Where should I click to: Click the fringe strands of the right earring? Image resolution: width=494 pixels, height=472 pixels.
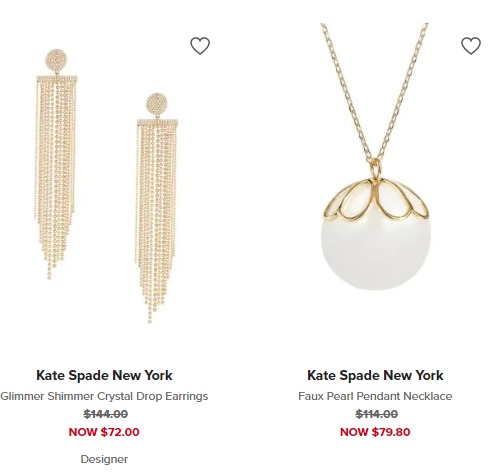tap(157, 222)
